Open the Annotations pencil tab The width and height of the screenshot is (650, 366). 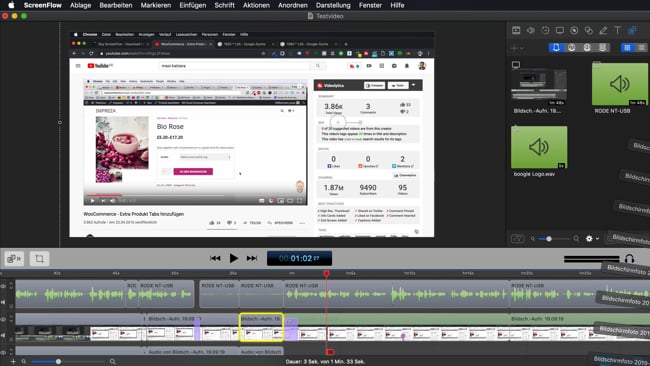coord(603,30)
